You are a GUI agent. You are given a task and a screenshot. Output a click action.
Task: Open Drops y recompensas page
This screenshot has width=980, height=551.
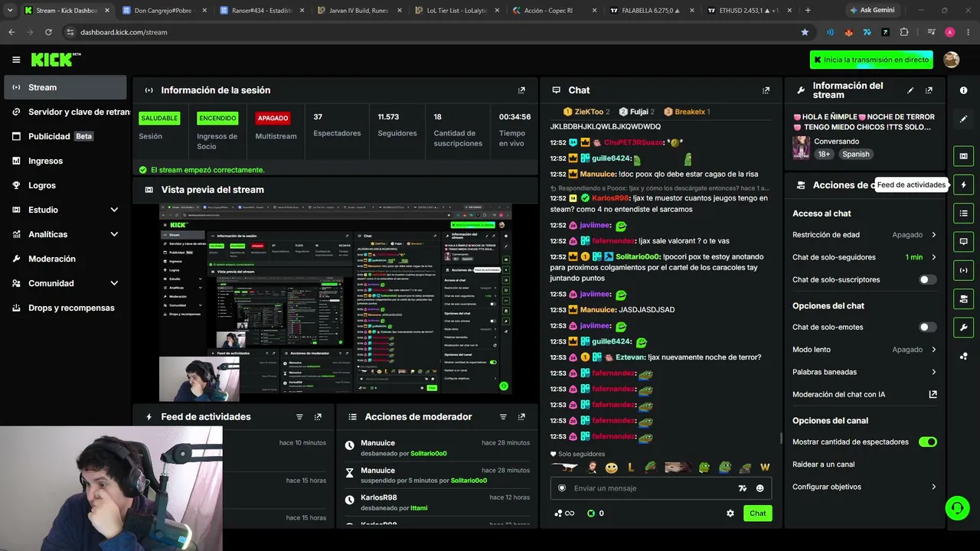65,308
